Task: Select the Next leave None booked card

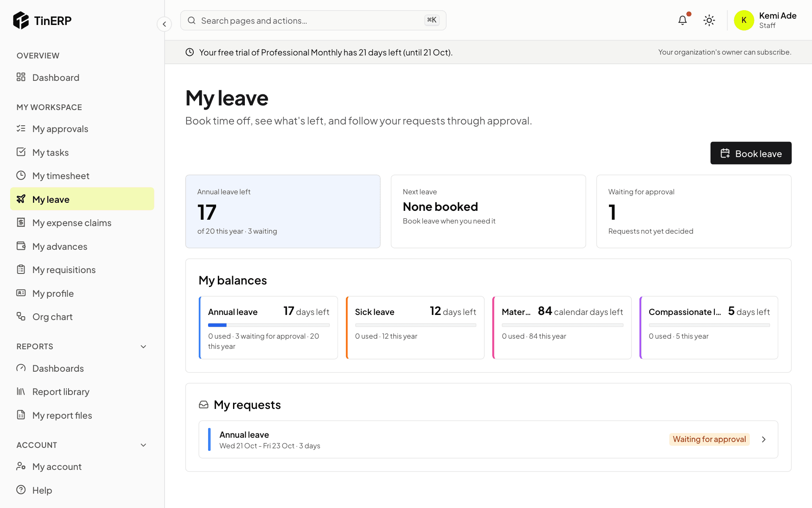Action: click(488, 211)
